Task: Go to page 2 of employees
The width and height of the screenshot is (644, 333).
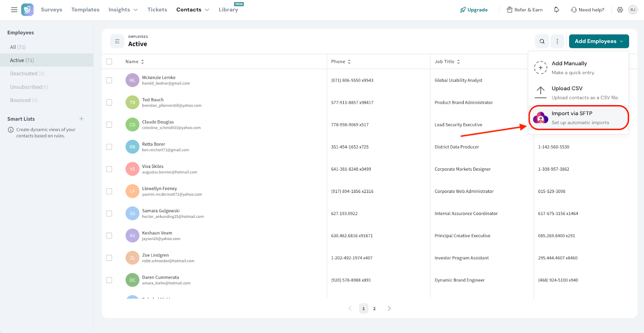Action: point(374,308)
